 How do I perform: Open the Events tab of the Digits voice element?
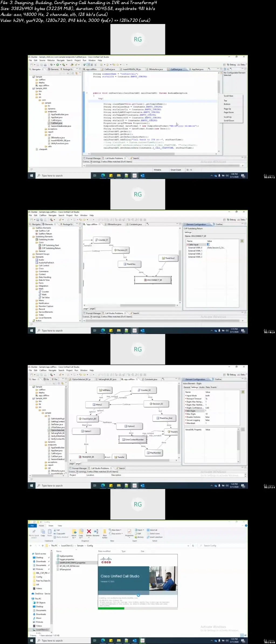(214, 387)
